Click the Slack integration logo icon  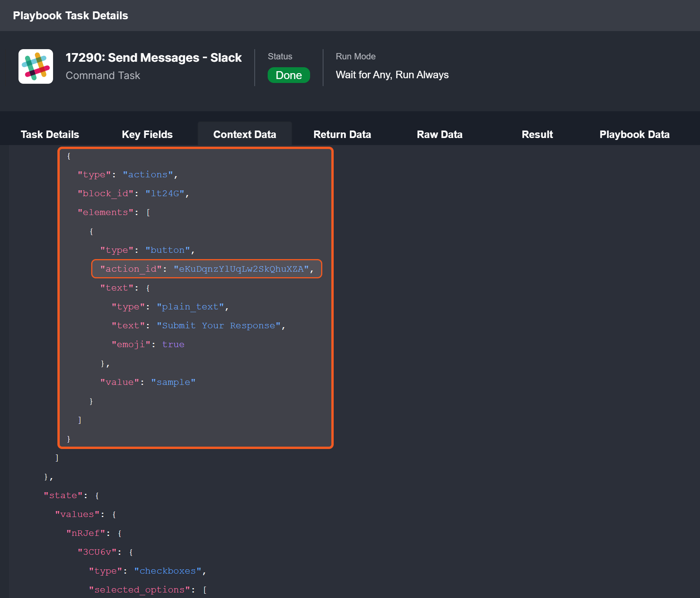[36, 66]
